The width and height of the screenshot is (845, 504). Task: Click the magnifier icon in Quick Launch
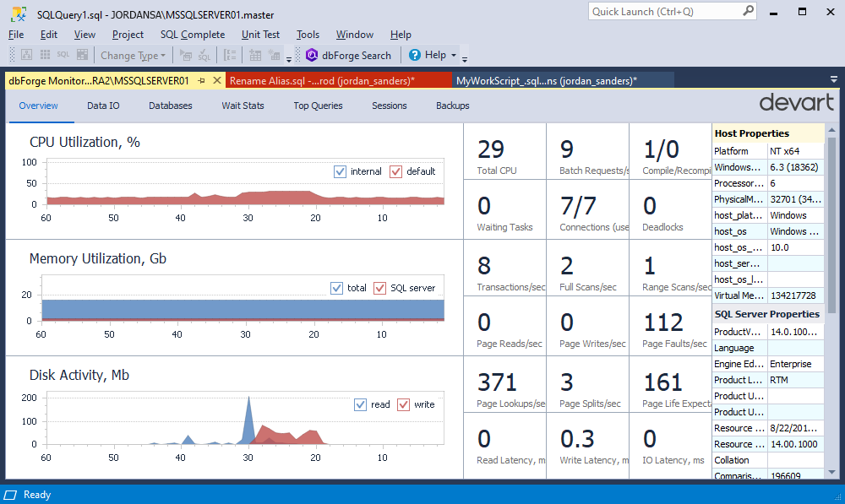(748, 11)
